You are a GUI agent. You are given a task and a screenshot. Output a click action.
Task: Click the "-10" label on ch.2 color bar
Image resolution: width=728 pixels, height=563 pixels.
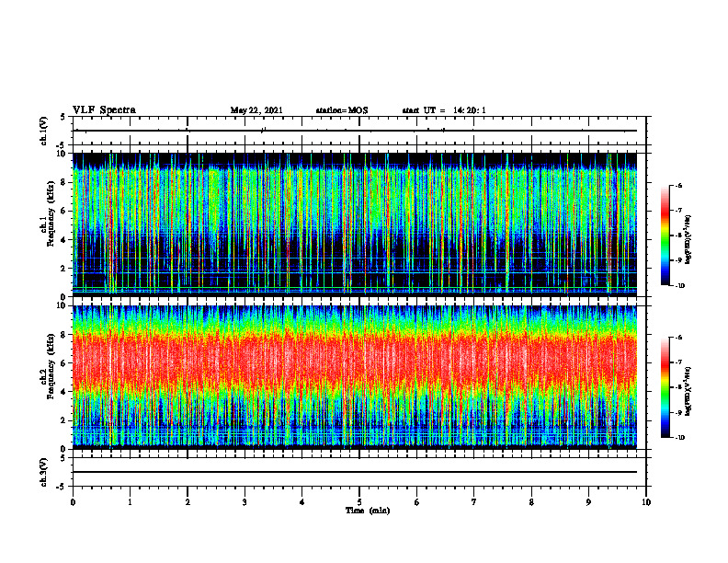(679, 438)
